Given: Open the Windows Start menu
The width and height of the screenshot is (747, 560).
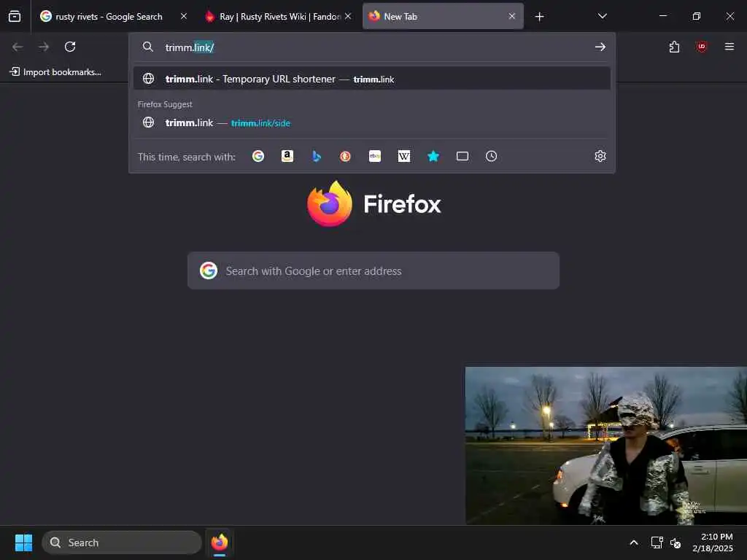Looking at the screenshot, I should point(23,542).
